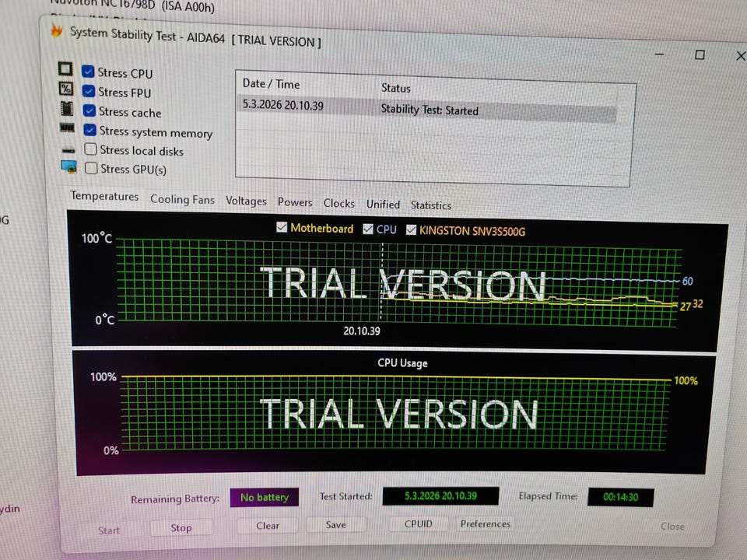Toggle the CPU temperature graph checkbox
Image resolution: width=747 pixels, height=560 pixels.
click(368, 229)
